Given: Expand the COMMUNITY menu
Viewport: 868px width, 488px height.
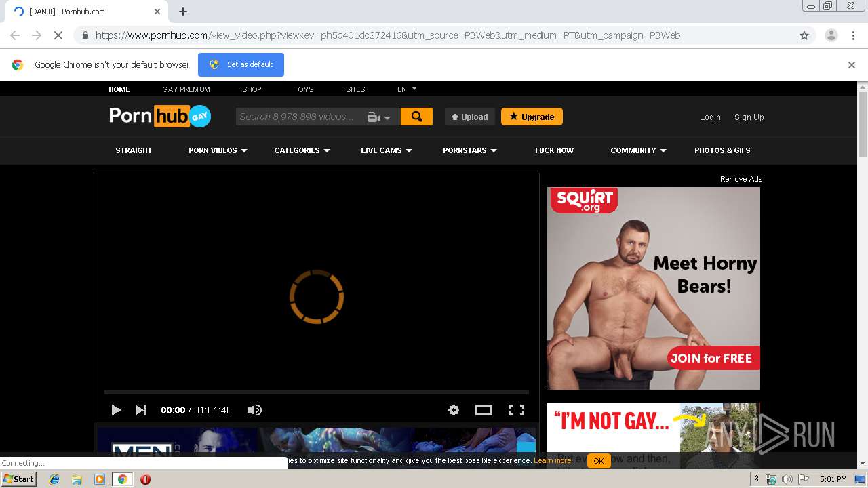Looking at the screenshot, I should [x=638, y=150].
